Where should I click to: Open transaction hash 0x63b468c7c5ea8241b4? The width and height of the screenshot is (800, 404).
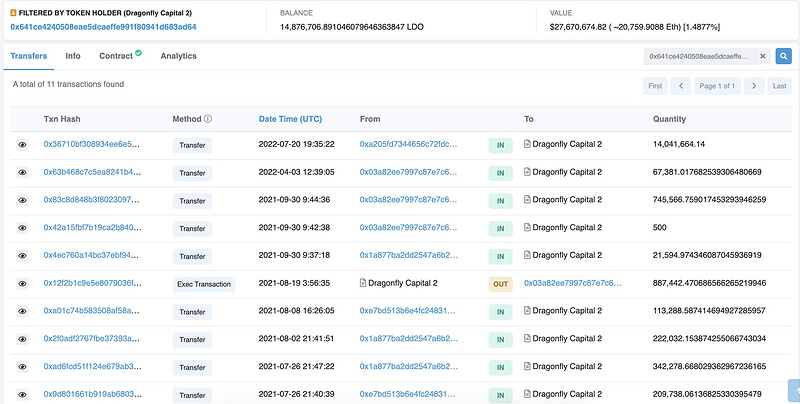click(92, 172)
